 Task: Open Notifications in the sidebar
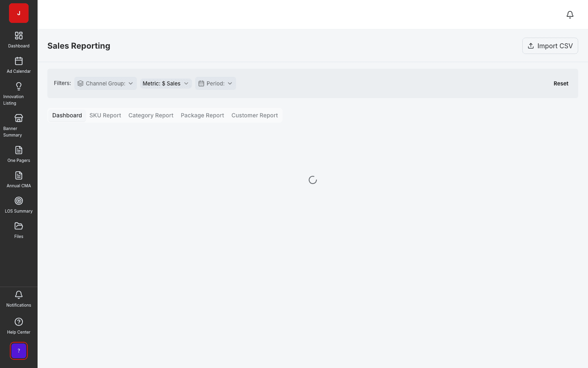point(19,299)
